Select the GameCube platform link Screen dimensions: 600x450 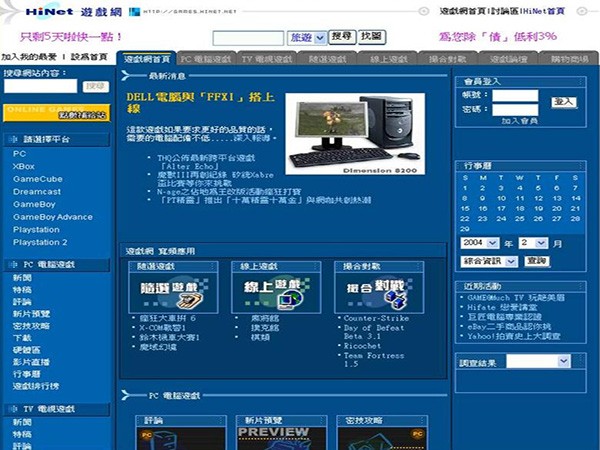[x=38, y=179]
